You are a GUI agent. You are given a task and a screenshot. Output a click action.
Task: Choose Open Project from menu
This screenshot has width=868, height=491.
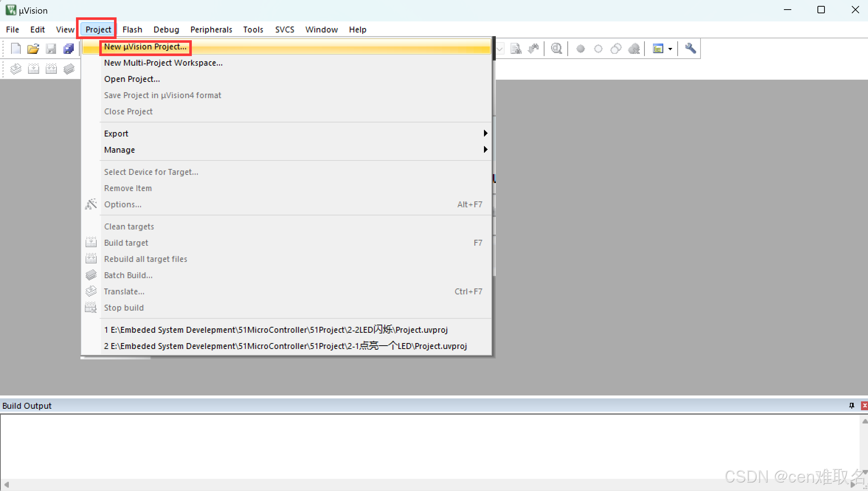[x=132, y=79]
